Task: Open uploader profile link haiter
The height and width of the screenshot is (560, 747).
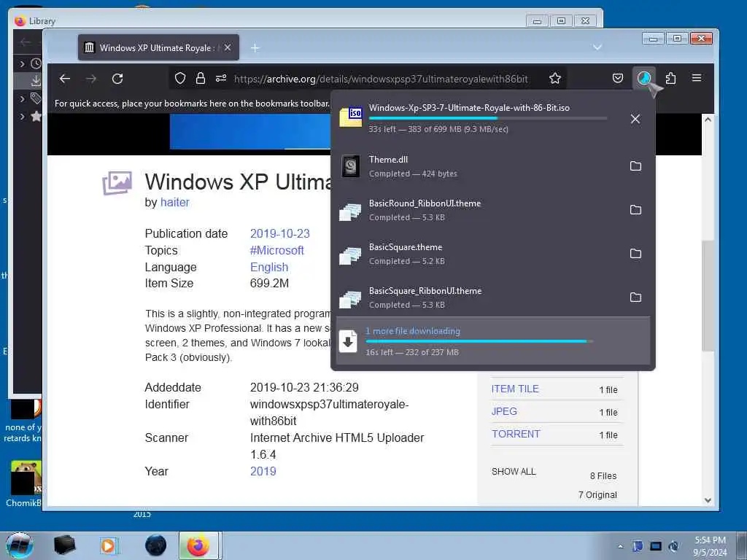Action: tap(175, 203)
